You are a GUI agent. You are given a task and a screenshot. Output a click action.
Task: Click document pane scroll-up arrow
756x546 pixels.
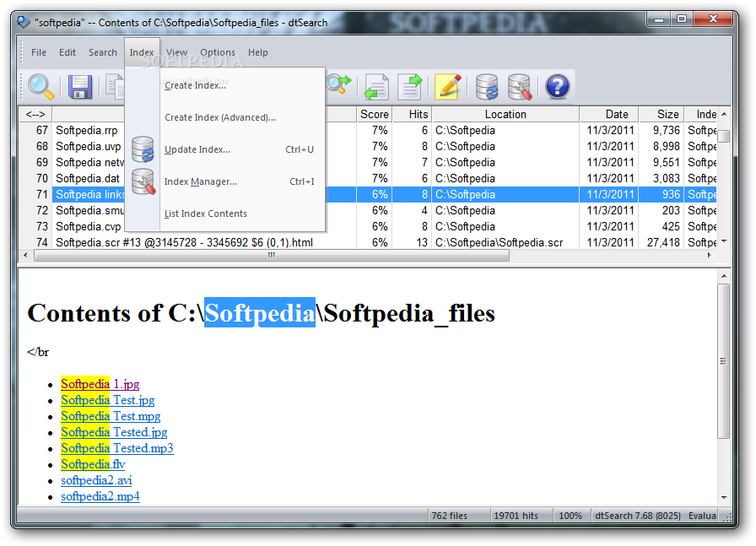click(724, 276)
